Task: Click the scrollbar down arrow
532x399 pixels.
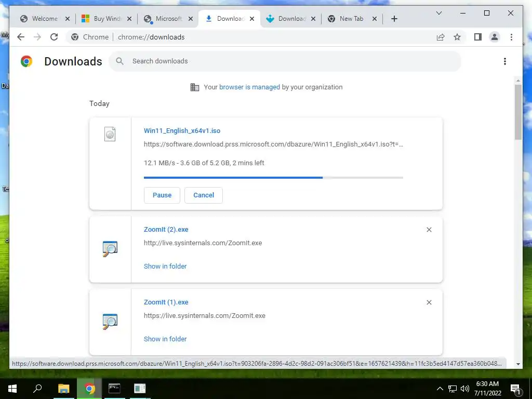Action: (518, 364)
